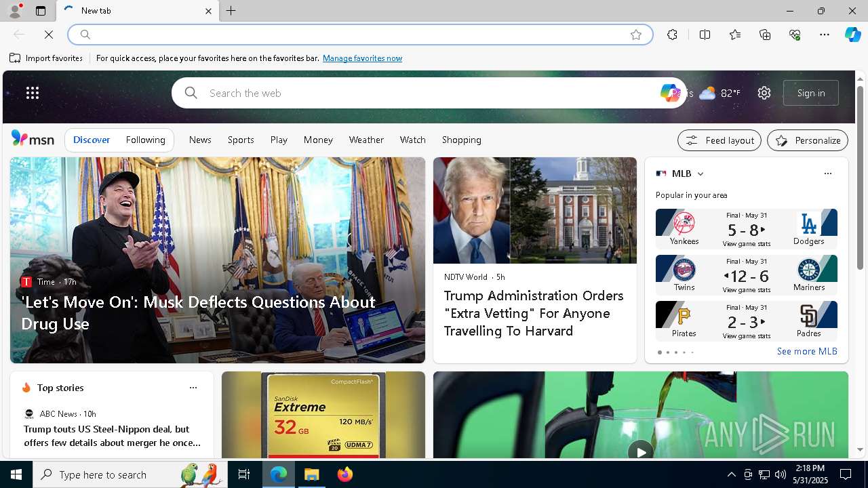
Task: View Yankees vs Dodgers game stats
Action: [746, 244]
